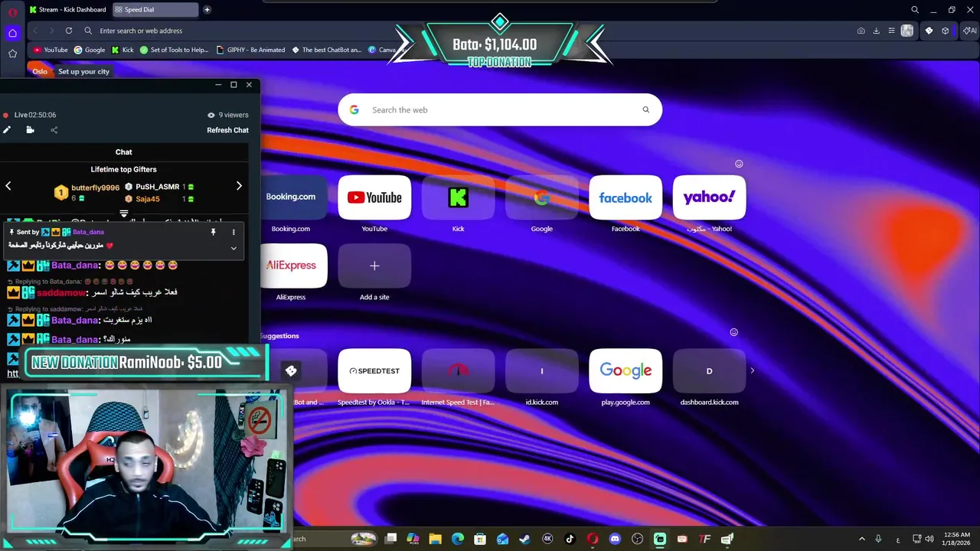980x551 pixels.
Task: Open the Google bookmark in the bookmarks bar
Action: click(x=90, y=50)
